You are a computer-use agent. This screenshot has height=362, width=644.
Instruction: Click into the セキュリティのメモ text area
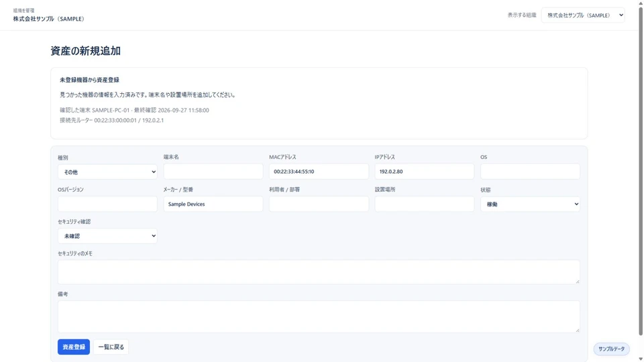click(x=319, y=271)
